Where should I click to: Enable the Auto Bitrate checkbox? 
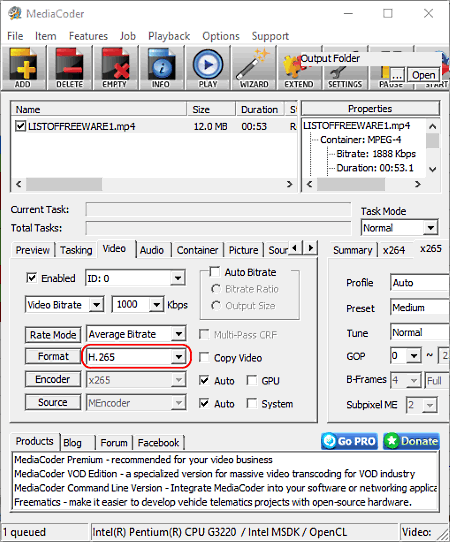[215, 272]
